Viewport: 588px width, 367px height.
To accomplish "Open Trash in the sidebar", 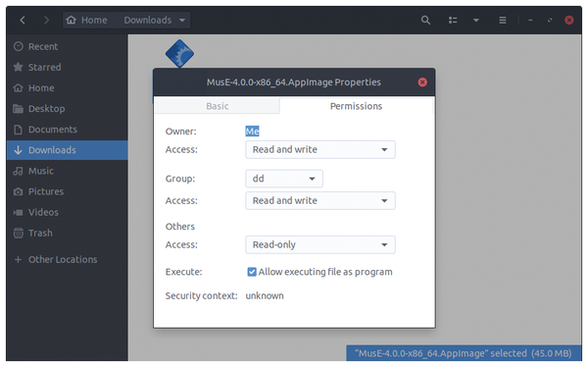I will [67, 233].
